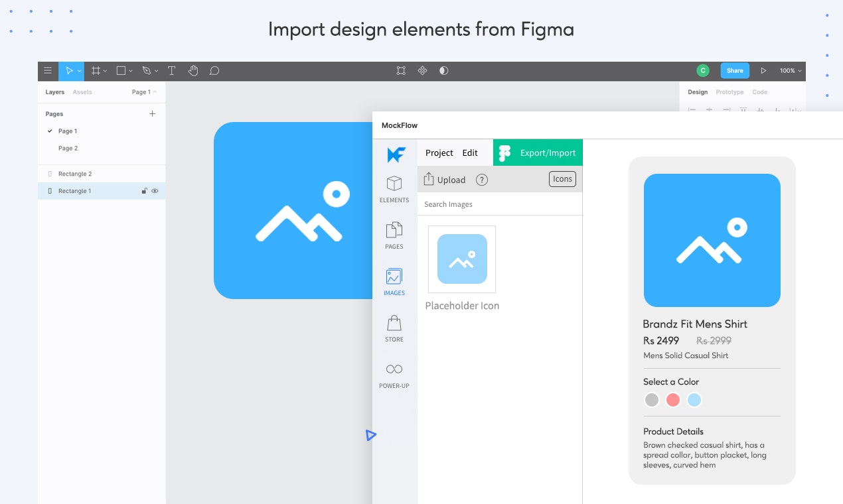Select the Pen tool

tap(145, 70)
